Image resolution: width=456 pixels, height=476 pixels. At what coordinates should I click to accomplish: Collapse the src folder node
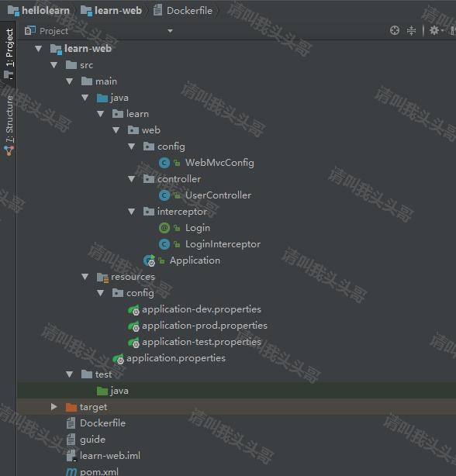coord(54,65)
